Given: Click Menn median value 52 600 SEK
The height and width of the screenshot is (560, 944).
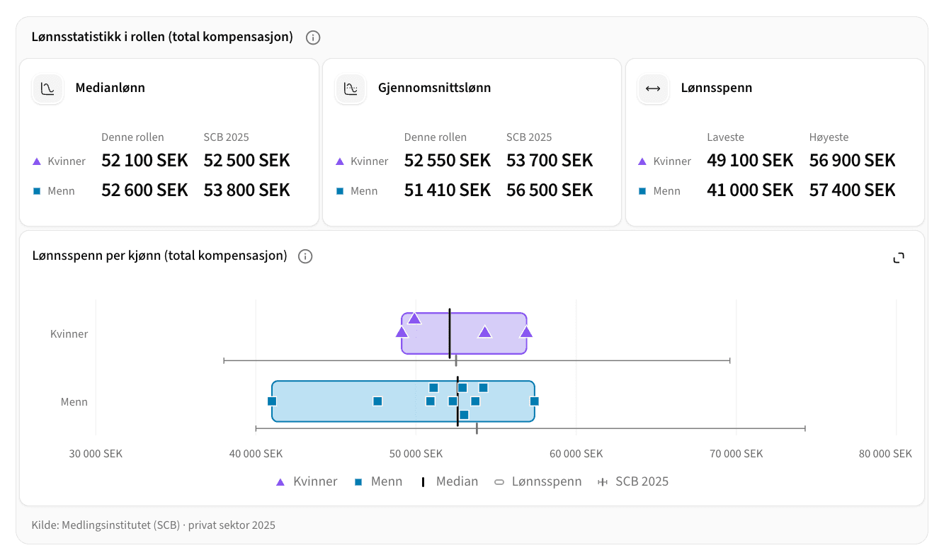Looking at the screenshot, I should pyautogui.click(x=144, y=190).
